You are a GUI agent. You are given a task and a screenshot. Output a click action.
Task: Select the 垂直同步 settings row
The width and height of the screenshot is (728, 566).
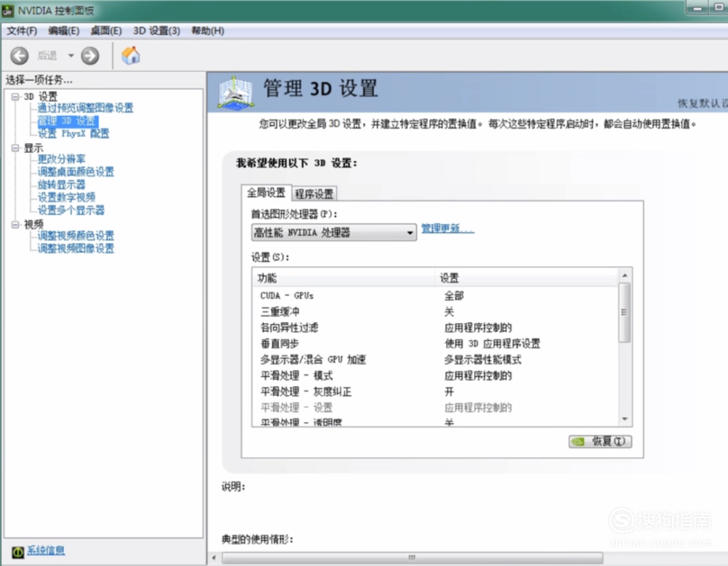[x=435, y=343]
